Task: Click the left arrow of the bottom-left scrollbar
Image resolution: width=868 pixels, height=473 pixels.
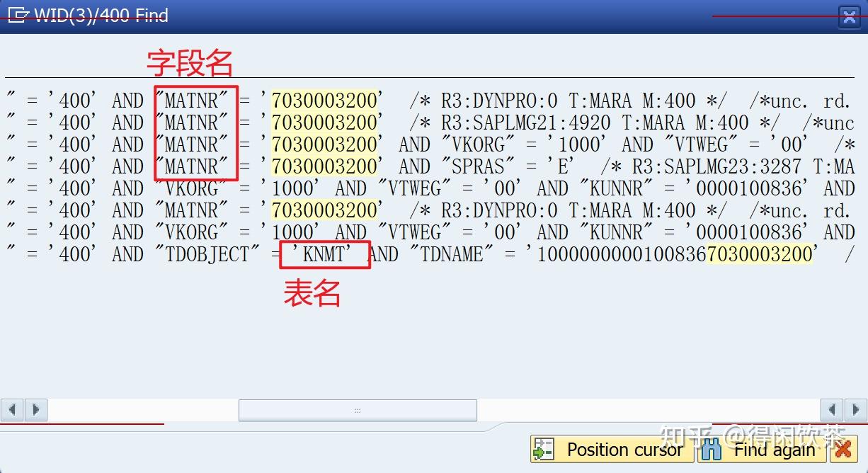Action: click(11, 409)
